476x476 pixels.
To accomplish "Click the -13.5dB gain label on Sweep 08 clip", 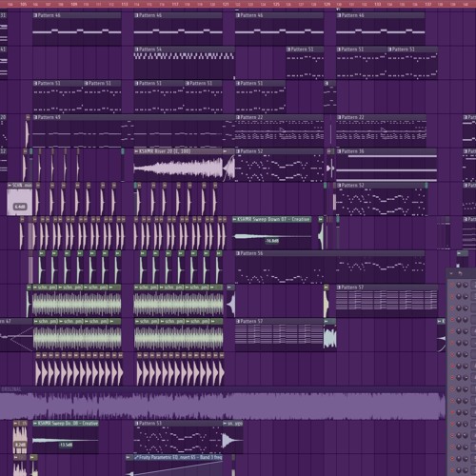I will pyautogui.click(x=66, y=445).
